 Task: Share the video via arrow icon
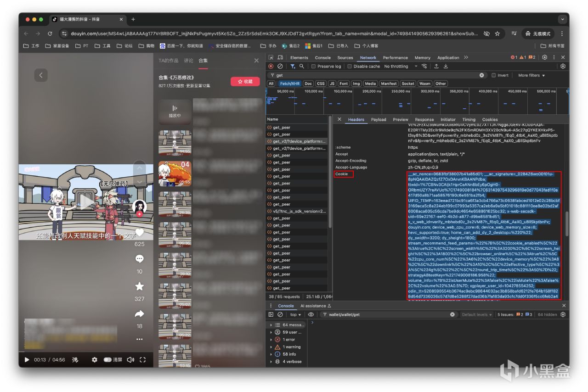coord(140,314)
